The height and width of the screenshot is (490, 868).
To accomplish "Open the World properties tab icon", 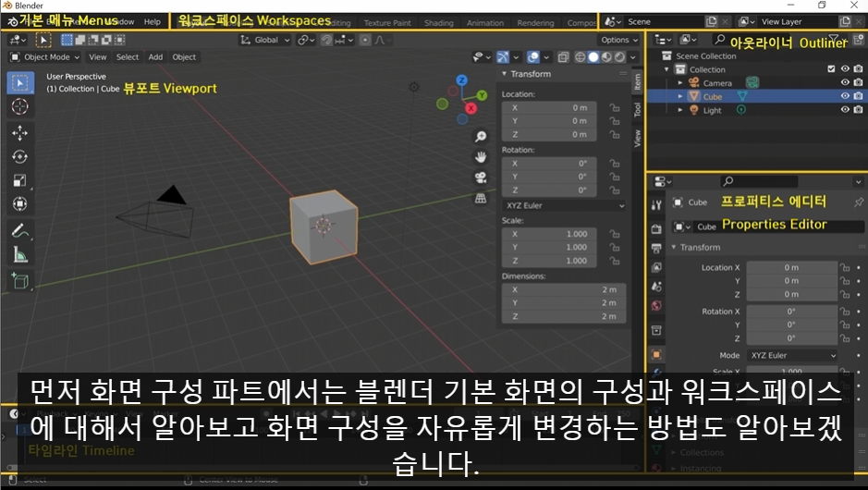I will point(656,306).
